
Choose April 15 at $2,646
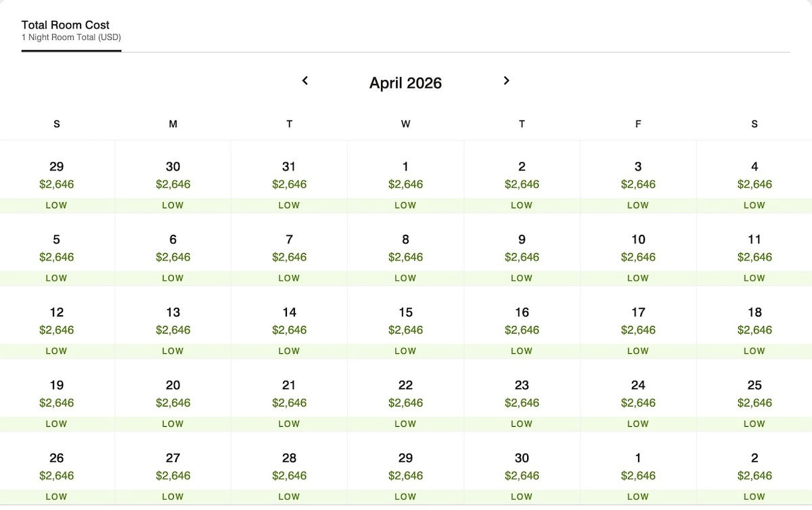405,323
